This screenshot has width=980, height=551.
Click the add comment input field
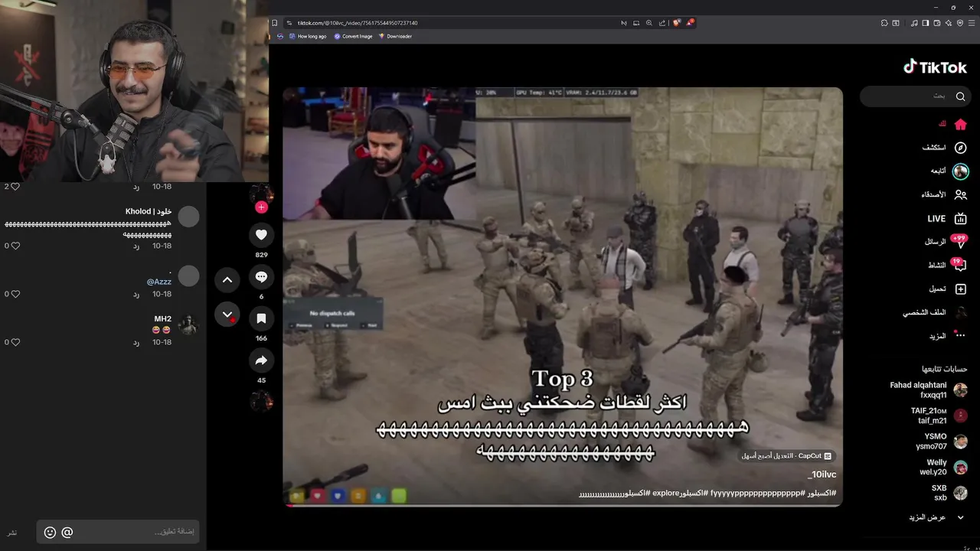[118, 532]
